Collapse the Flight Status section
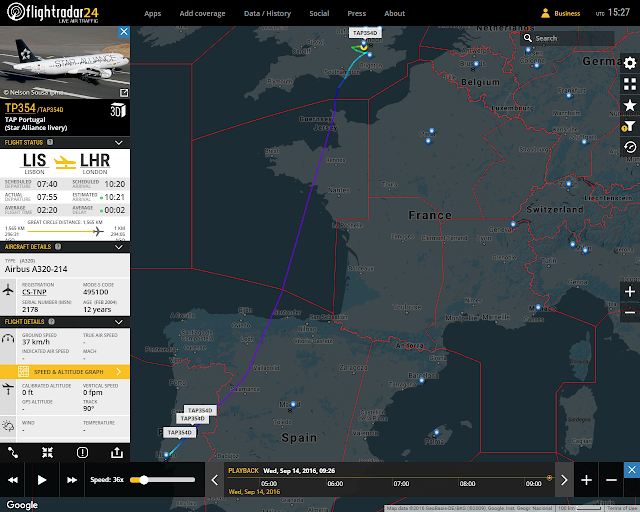The width and height of the screenshot is (640, 512). (118, 142)
